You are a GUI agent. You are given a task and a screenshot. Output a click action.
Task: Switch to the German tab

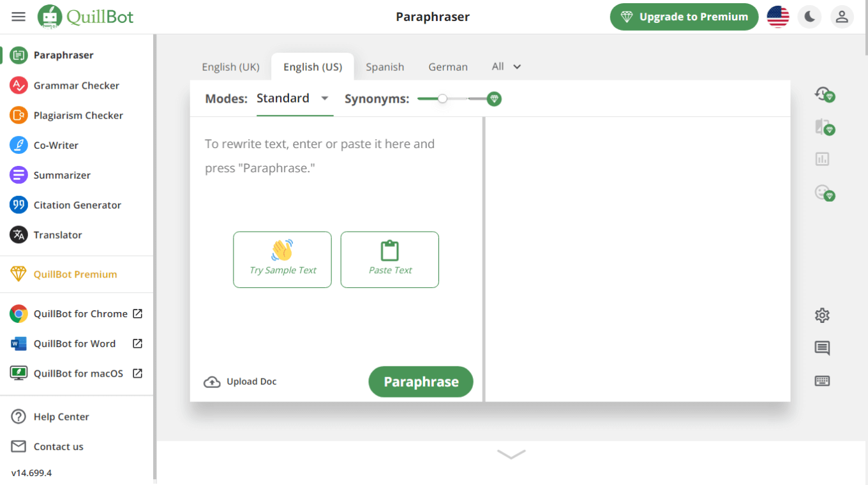pyautogui.click(x=448, y=67)
